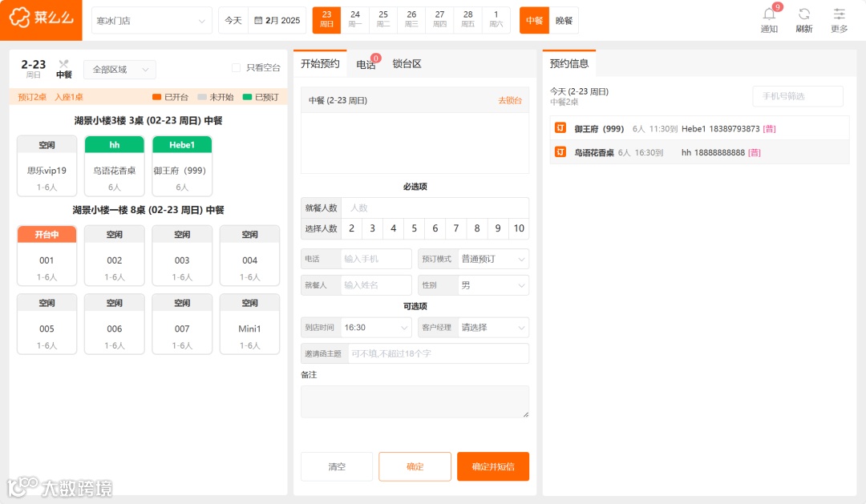Choose 4 as the number of diners

click(393, 228)
